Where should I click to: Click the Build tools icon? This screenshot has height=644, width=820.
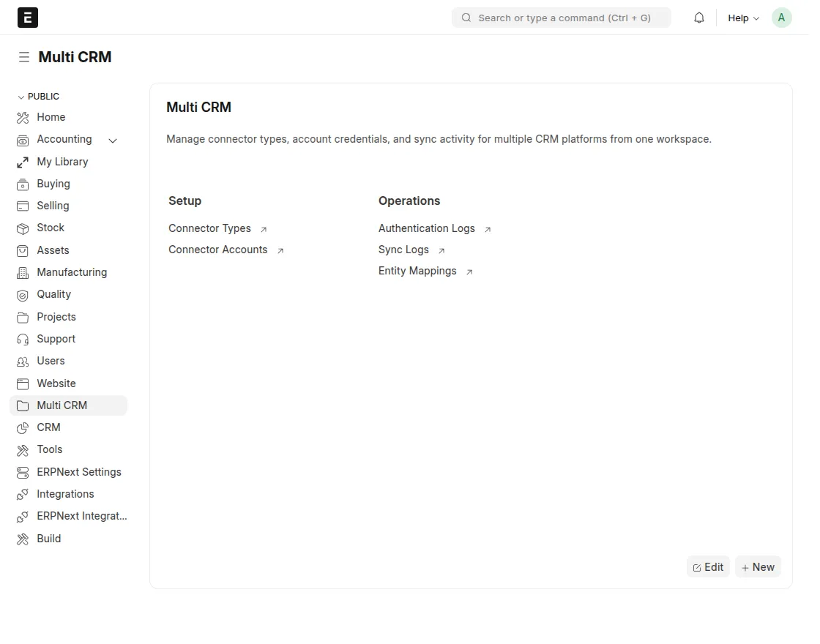[x=23, y=539]
